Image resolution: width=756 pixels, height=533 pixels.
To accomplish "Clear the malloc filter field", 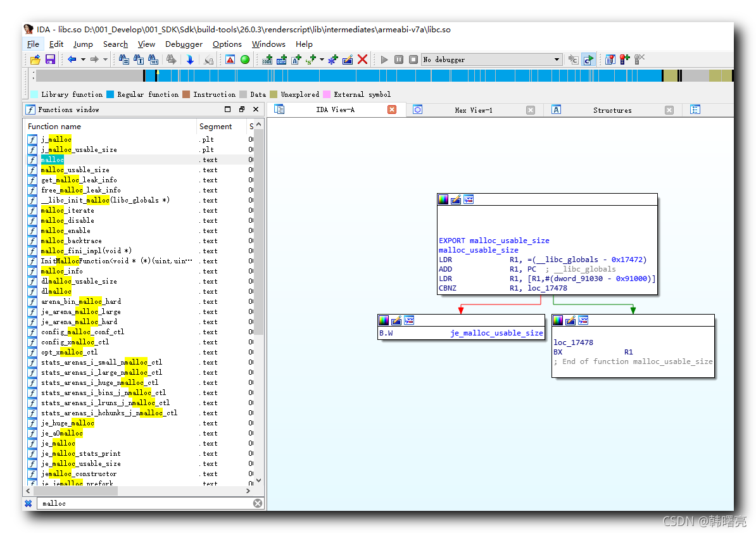I will click(258, 503).
